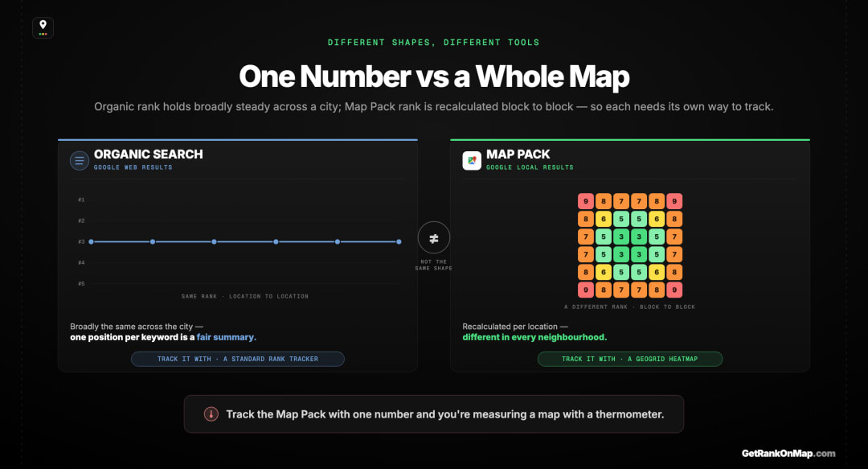Click the geogrid heatmap pill button

pyautogui.click(x=630, y=360)
